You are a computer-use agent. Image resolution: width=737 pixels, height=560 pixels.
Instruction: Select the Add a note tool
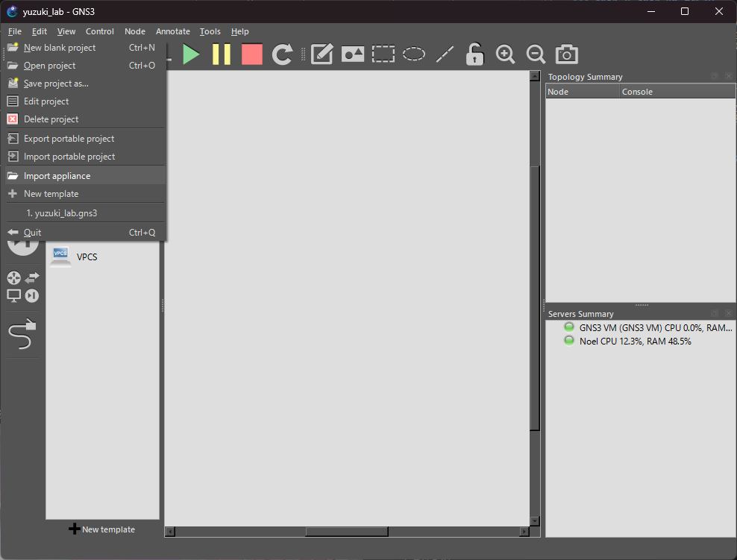[x=322, y=54]
